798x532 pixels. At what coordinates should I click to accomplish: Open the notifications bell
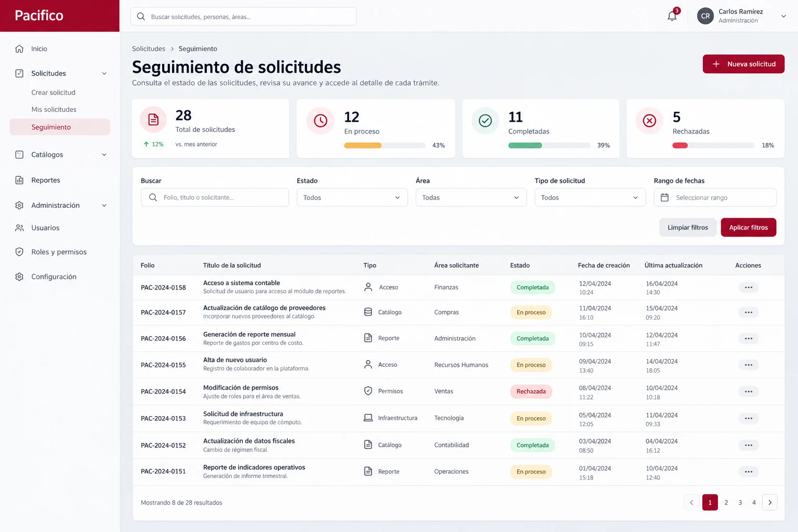pyautogui.click(x=672, y=16)
